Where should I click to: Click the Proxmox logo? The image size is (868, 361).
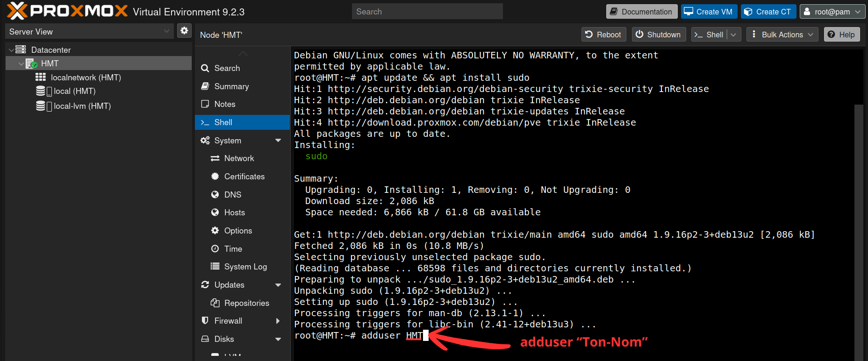click(x=67, y=11)
